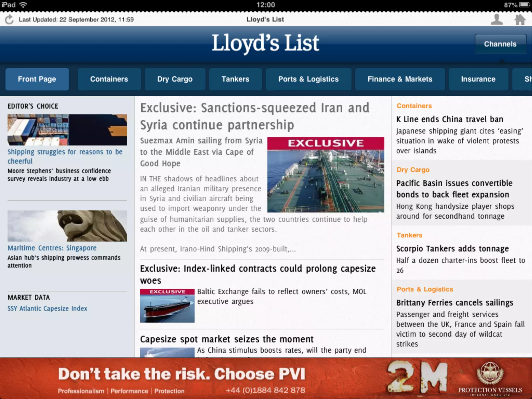Open the Scorpio Tankers adds tonnage story
This screenshot has height=399, width=532.
click(x=452, y=249)
